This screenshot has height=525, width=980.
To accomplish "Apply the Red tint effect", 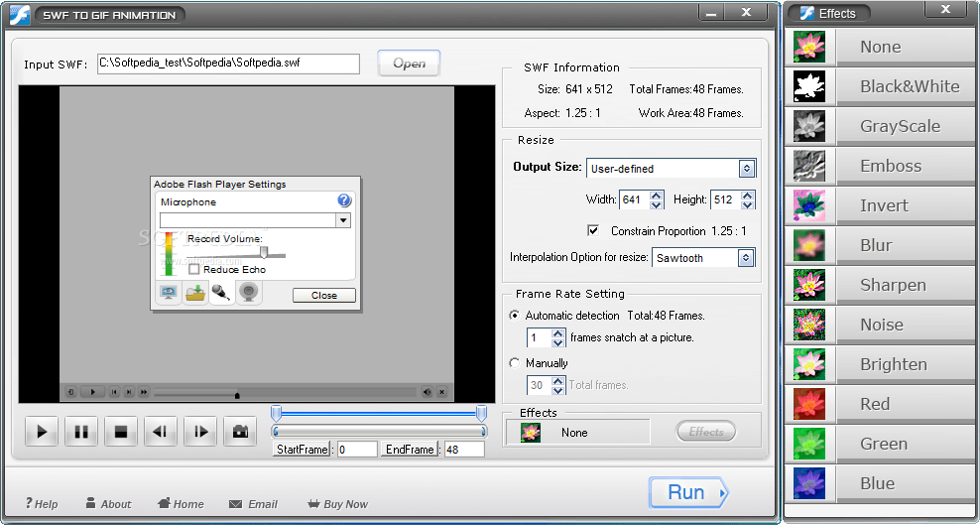I will click(880, 404).
